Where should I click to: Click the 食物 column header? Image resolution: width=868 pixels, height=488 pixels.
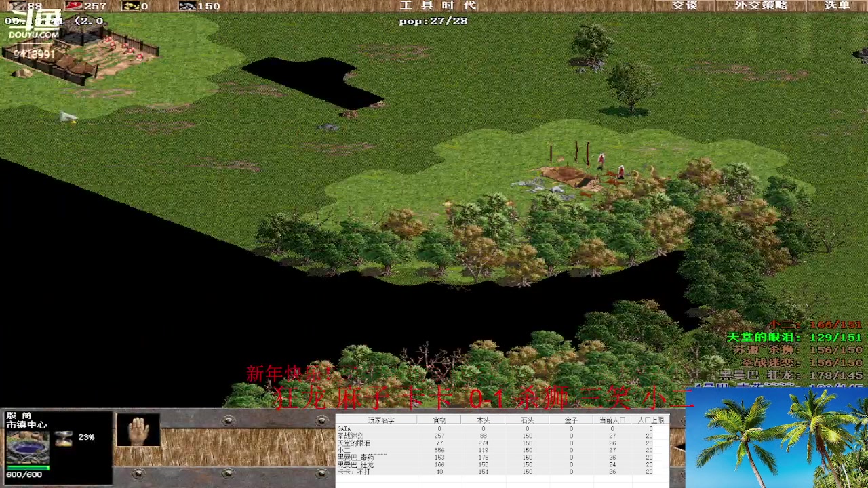[x=439, y=420]
